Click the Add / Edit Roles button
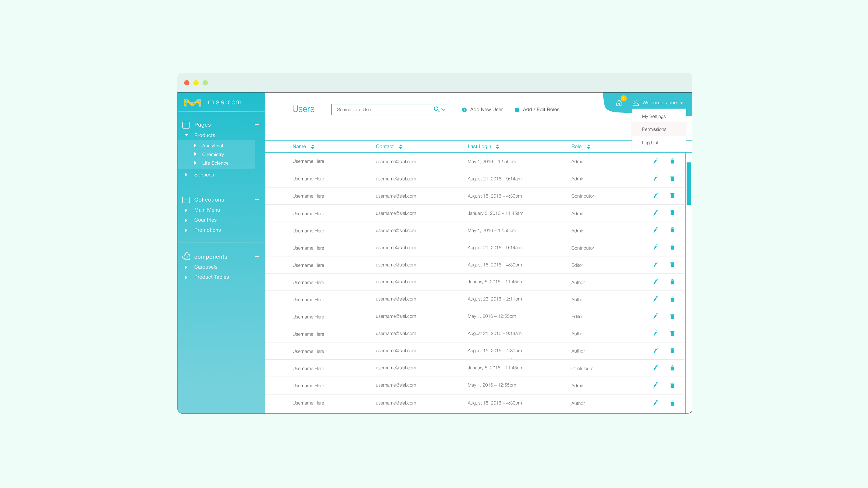This screenshot has width=868, height=488. [x=537, y=110]
